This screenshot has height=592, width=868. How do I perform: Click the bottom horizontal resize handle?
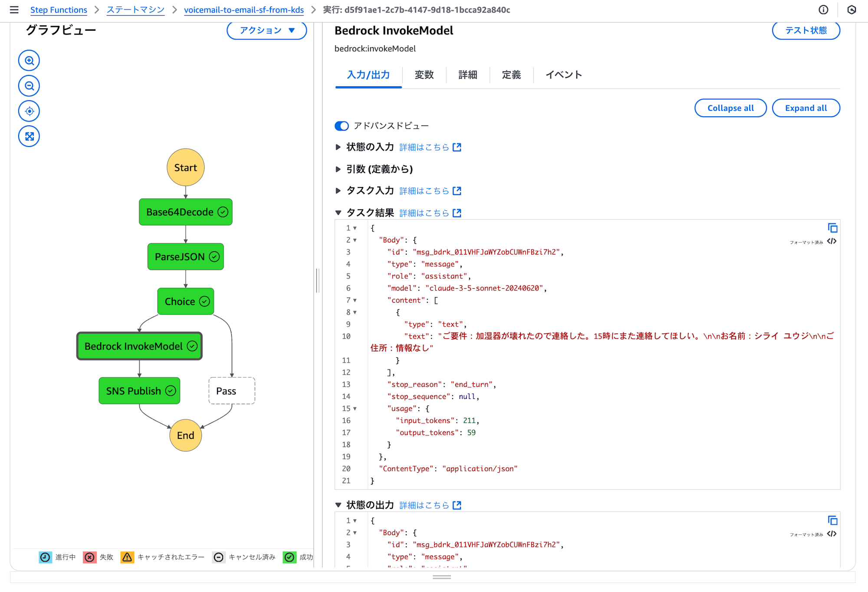point(442,577)
